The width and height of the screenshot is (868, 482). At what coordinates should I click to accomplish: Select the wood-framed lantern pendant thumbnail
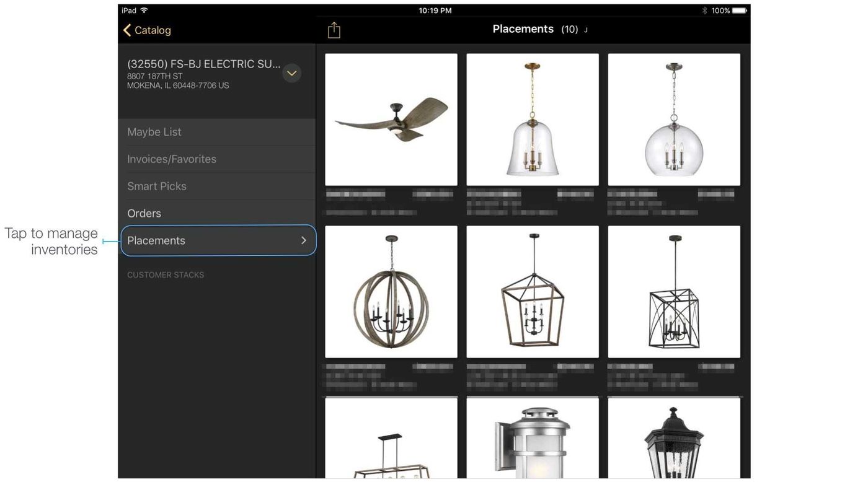(x=533, y=292)
